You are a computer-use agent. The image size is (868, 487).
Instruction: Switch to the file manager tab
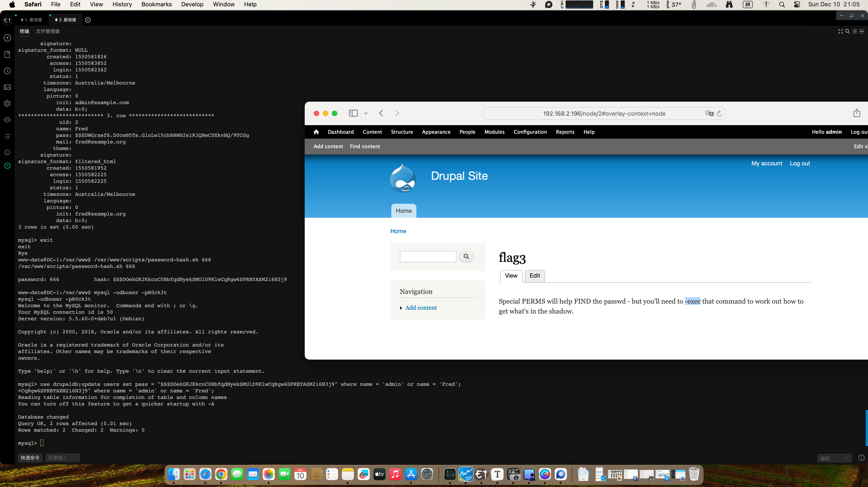pos(47,31)
